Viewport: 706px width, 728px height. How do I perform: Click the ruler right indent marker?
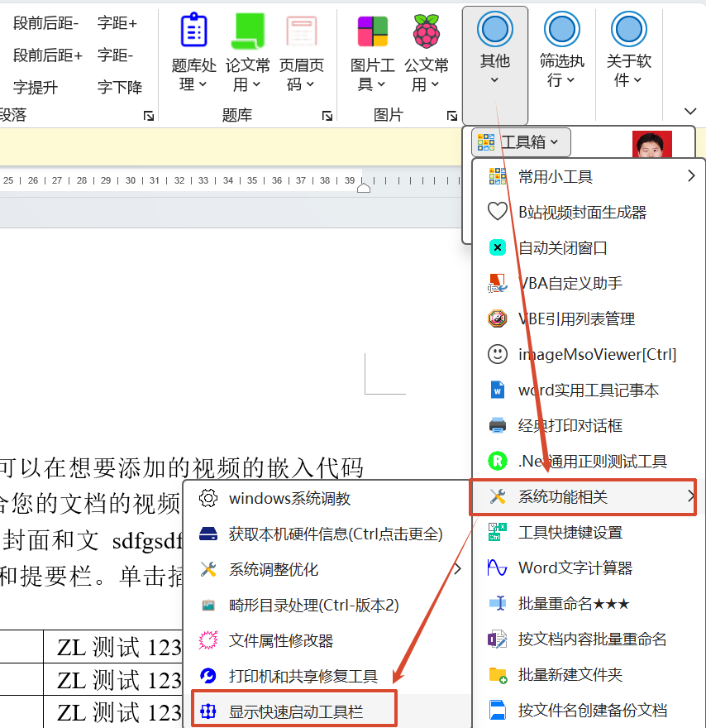coord(364,188)
